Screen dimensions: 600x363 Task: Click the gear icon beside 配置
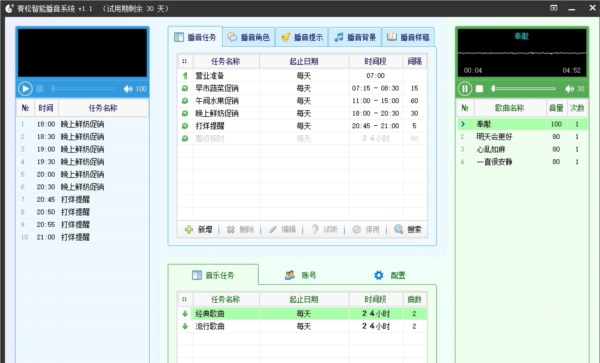coord(378,275)
